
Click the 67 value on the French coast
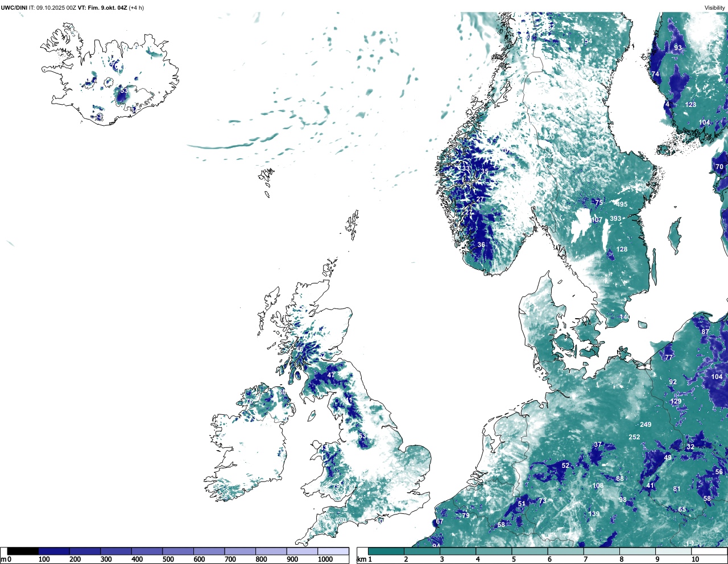tap(439, 522)
